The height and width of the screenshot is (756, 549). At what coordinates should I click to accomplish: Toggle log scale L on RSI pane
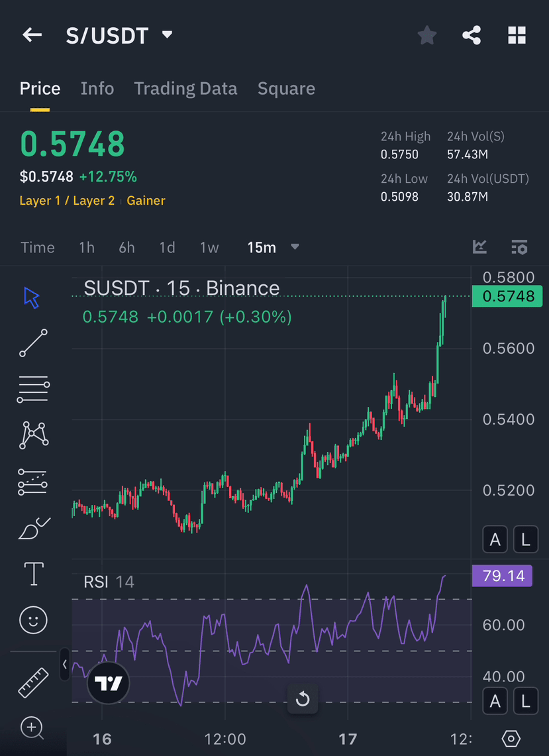(525, 701)
